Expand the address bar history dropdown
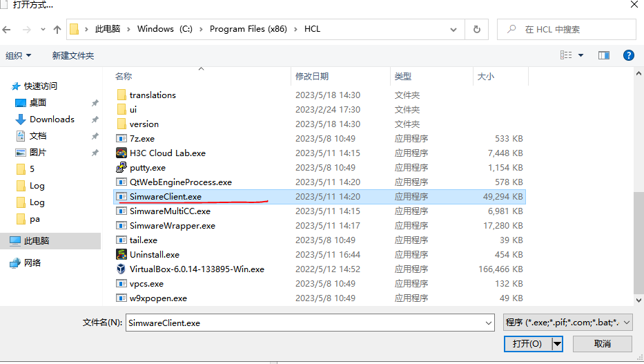 click(453, 30)
